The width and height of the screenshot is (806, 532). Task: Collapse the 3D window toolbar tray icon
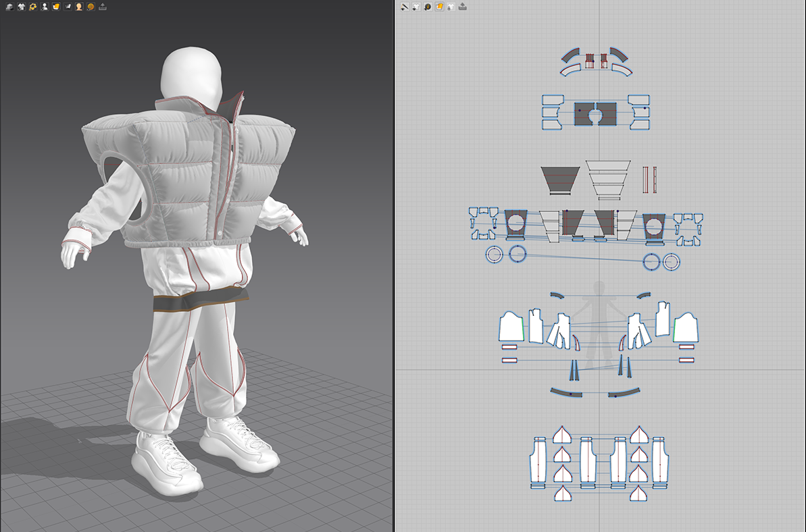[102, 7]
